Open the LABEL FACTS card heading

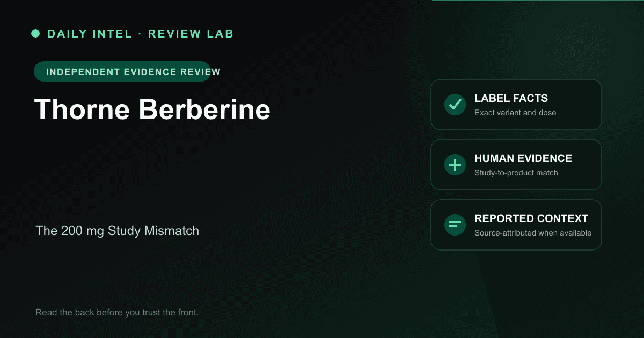click(511, 99)
